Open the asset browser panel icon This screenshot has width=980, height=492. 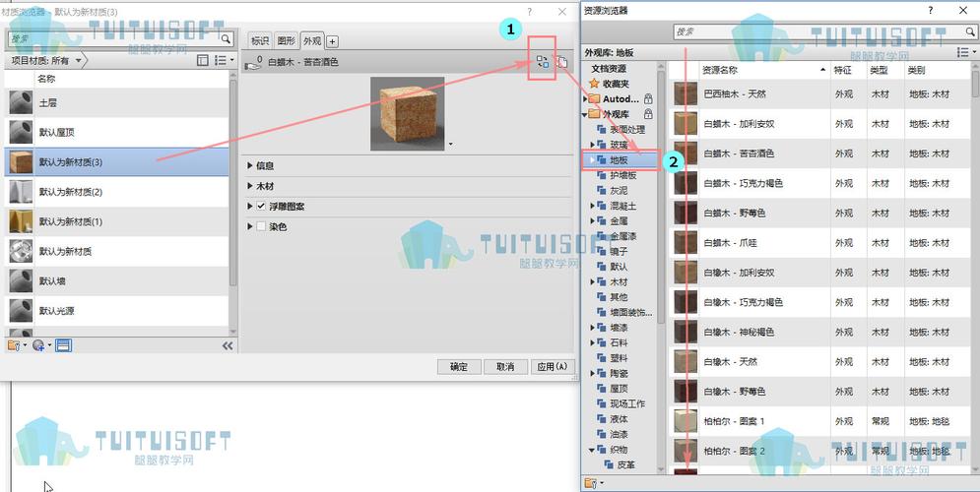point(63,345)
